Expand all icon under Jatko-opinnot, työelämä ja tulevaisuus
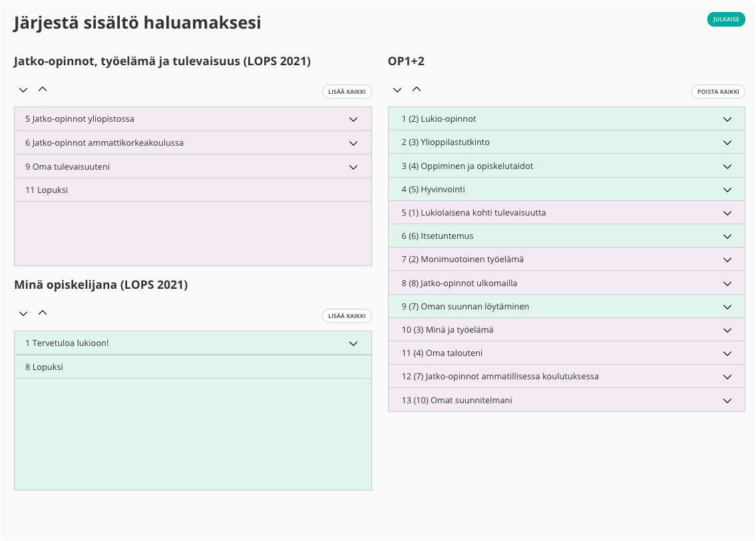 point(23,90)
